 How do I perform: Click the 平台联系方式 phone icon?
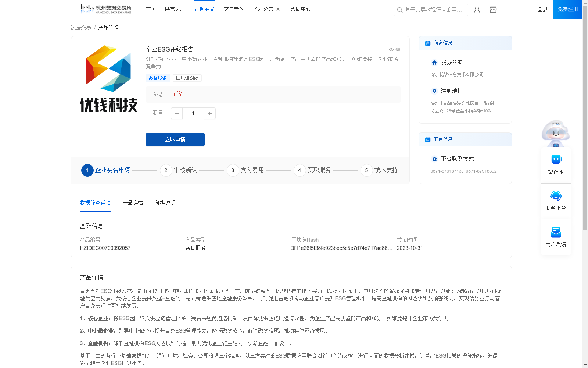point(434,159)
